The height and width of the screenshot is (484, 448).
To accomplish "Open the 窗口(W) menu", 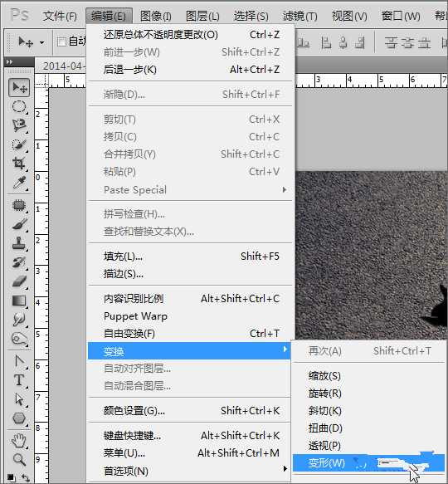I will (x=401, y=16).
